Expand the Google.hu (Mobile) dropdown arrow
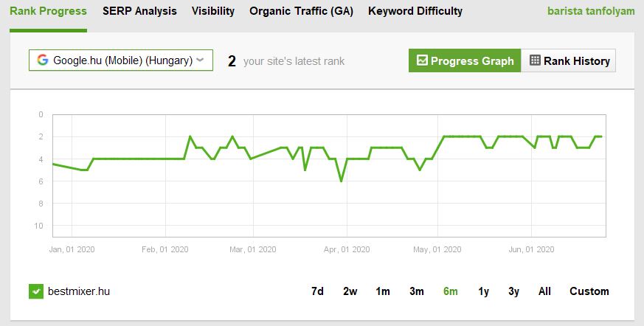Screen dimensions: 644x326 [x=200, y=60]
